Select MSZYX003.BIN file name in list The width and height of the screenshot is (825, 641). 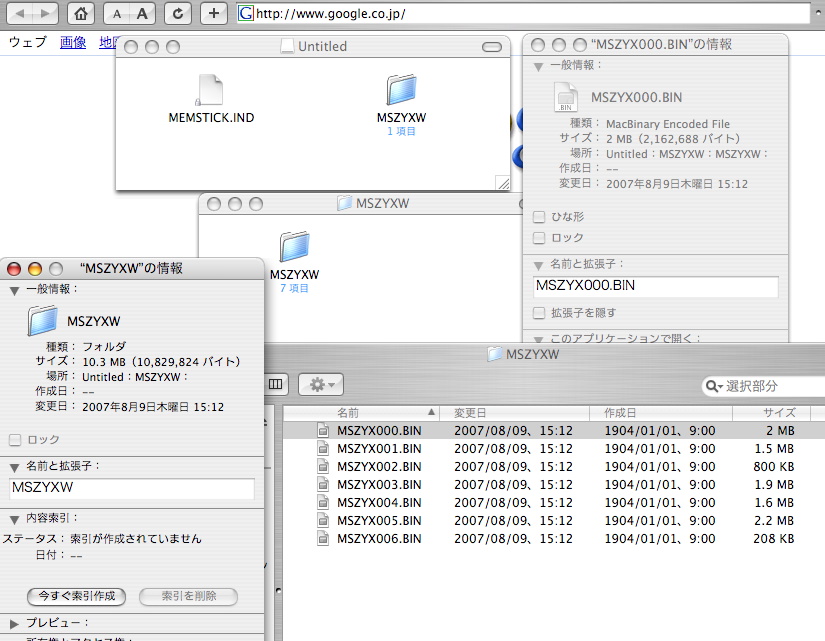coord(379,484)
